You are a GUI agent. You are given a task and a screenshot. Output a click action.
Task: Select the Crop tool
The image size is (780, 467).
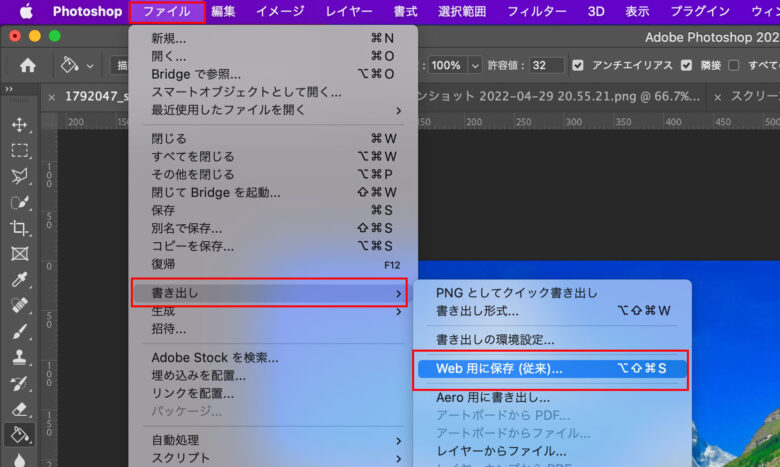pos(19,228)
